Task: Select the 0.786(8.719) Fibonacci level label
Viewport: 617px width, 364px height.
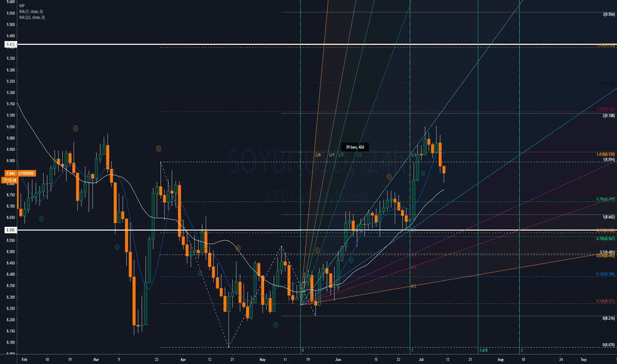Action: [x=606, y=199]
